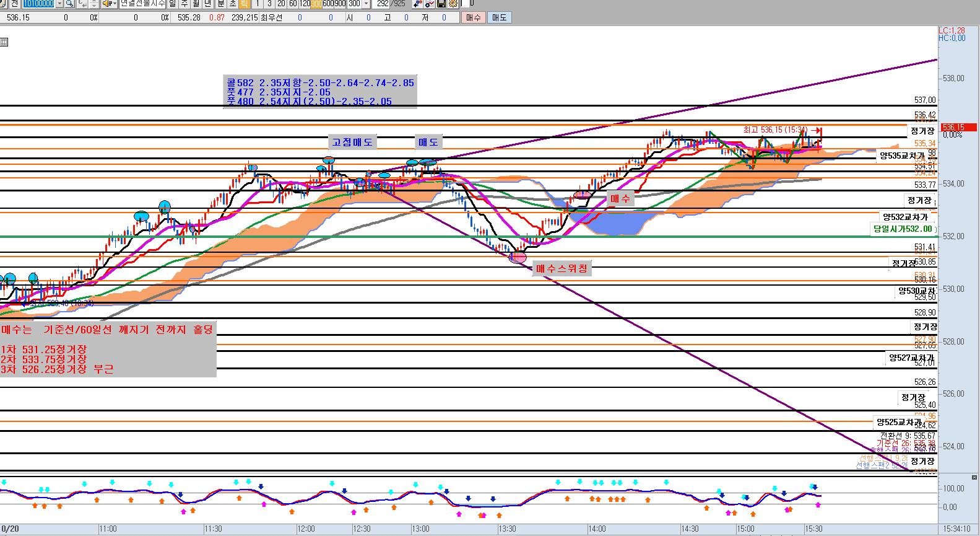Viewport: 980px width, 536px height.
Task: Close the lower indicator panel with X icon
Action: [974, 477]
